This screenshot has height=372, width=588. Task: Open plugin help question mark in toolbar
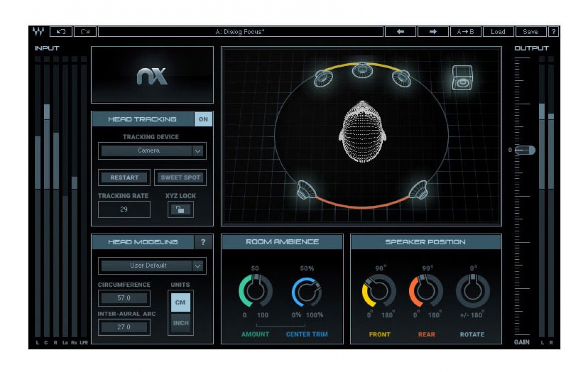pyautogui.click(x=554, y=32)
